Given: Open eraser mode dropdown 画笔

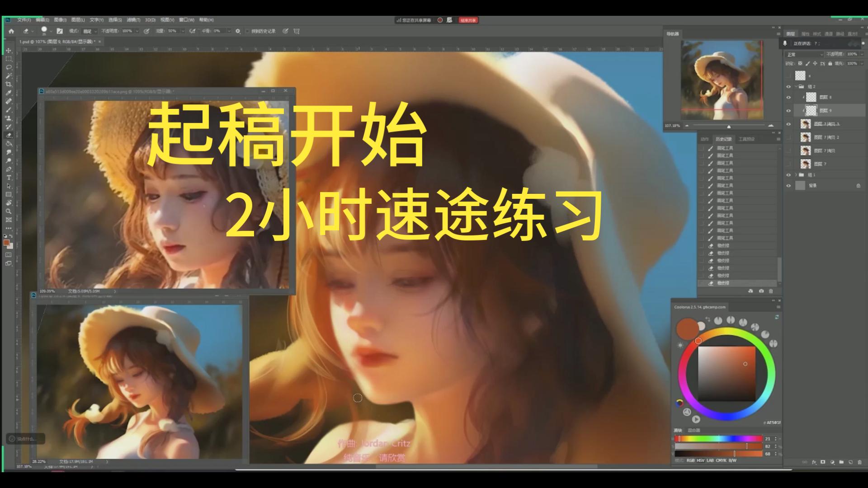Looking at the screenshot, I should [90, 31].
